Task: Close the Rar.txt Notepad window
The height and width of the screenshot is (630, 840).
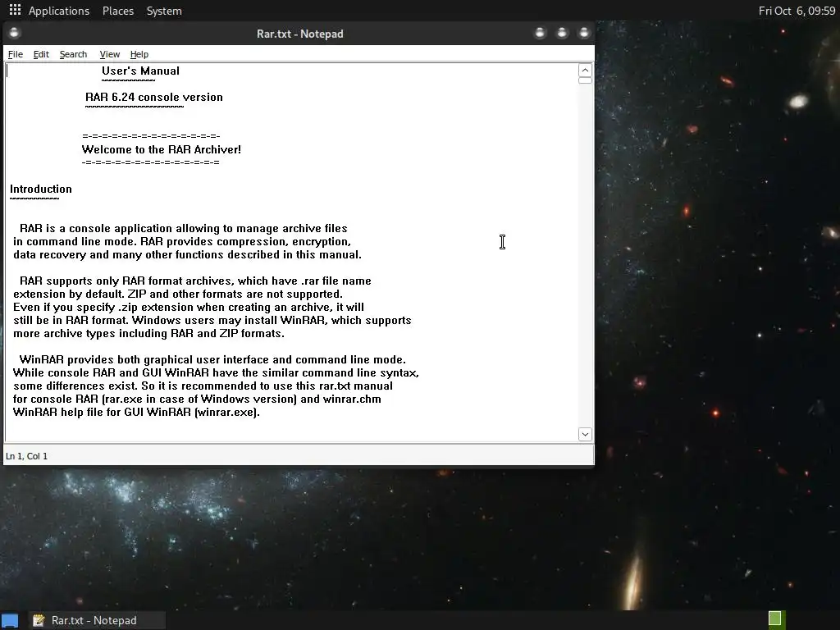Action: click(584, 33)
